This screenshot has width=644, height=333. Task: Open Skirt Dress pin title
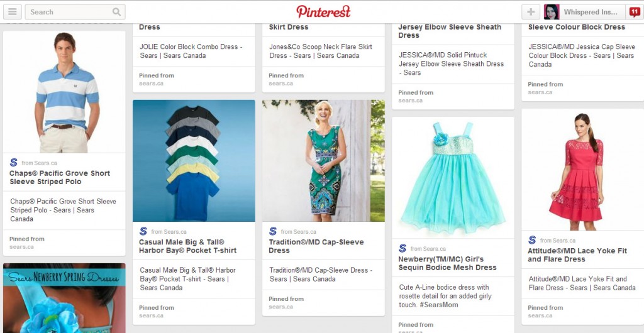tap(289, 27)
